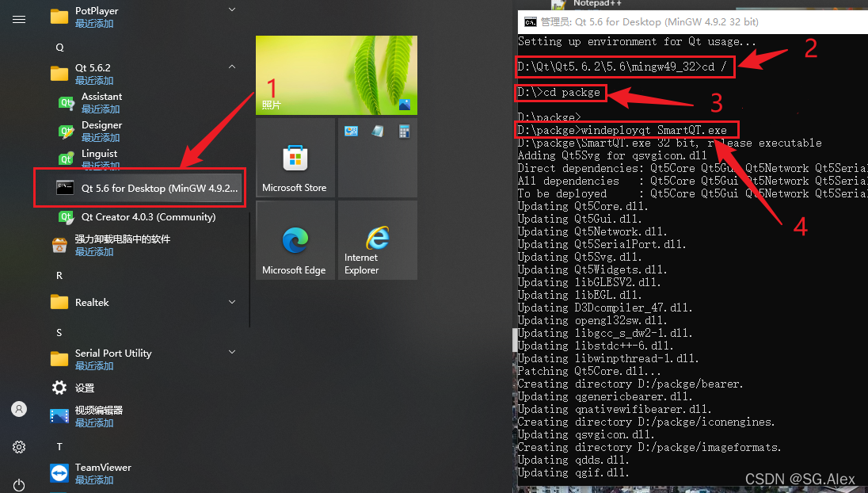
Task: Jump to letter Q section header
Action: click(x=59, y=48)
